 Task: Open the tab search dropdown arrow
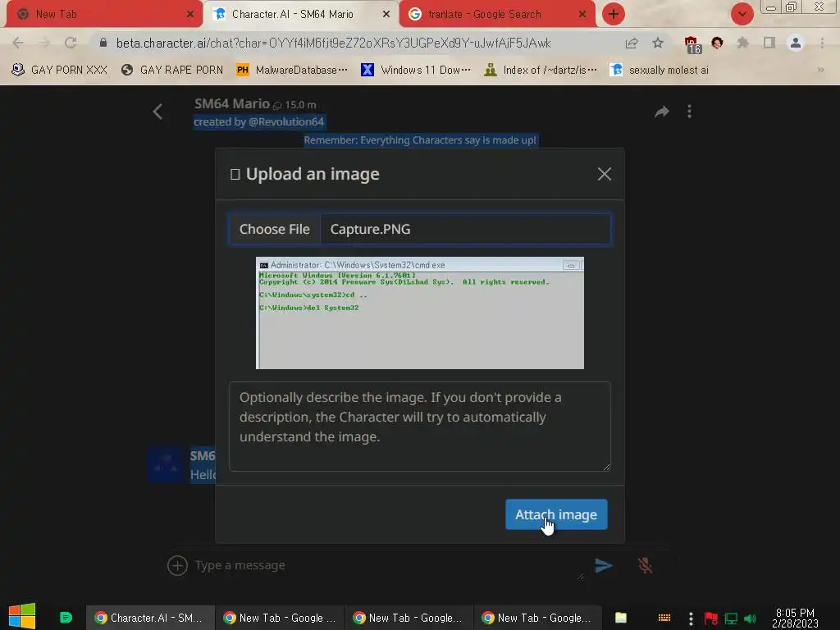742,14
